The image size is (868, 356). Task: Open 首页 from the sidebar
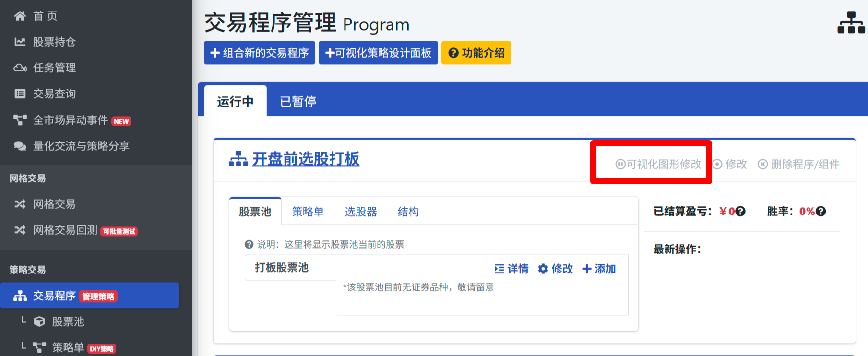coord(45,16)
